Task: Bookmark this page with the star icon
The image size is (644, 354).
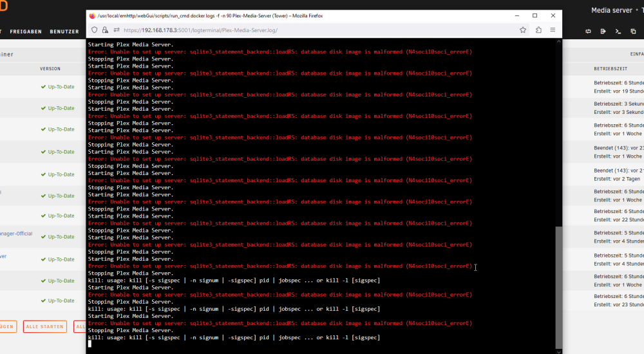Action: 523,30
